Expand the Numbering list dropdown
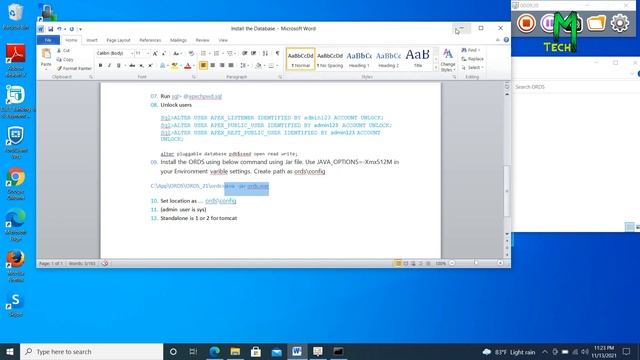This screenshot has height=360, width=640. point(222,53)
